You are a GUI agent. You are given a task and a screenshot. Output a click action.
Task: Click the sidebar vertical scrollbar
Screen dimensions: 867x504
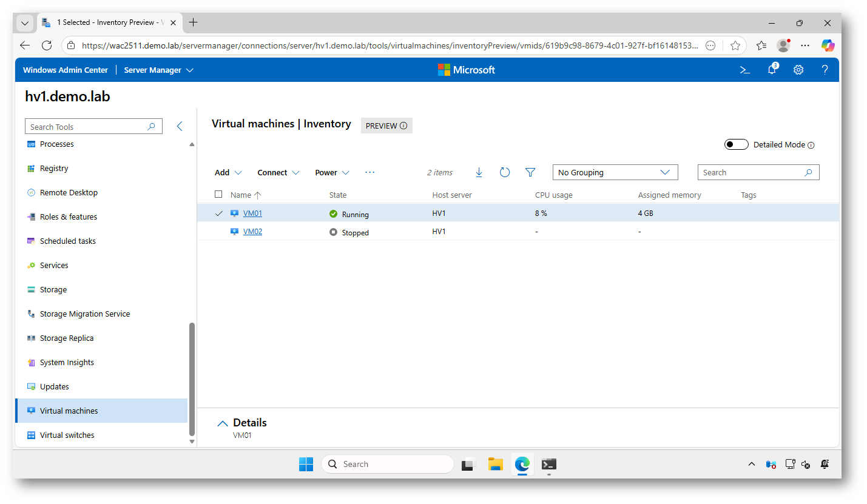point(192,376)
